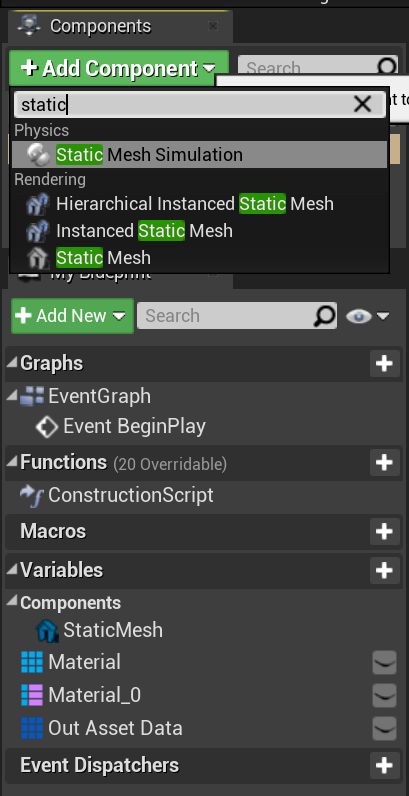Open the ConstructionScript function icon
The image size is (409, 796).
32,495
